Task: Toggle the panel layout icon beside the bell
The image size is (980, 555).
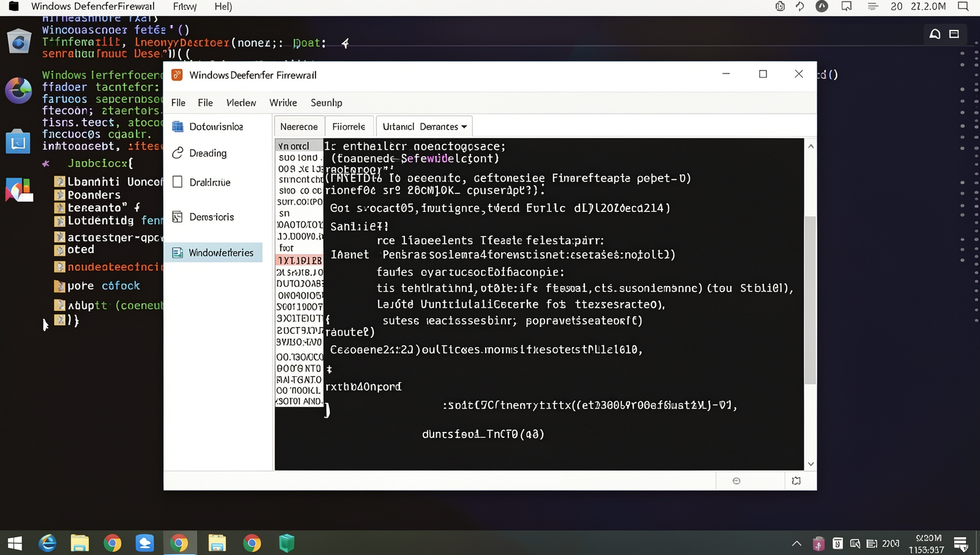Action: tap(954, 34)
